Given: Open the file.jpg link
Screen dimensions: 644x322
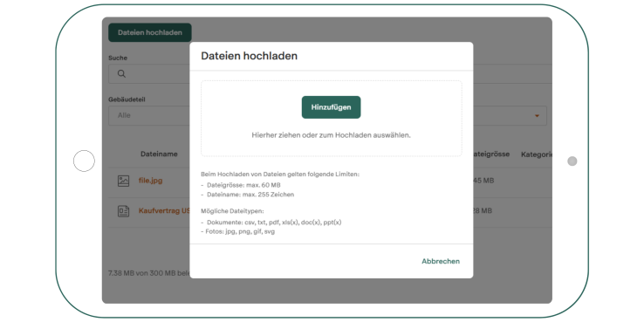Looking at the screenshot, I should [150, 181].
